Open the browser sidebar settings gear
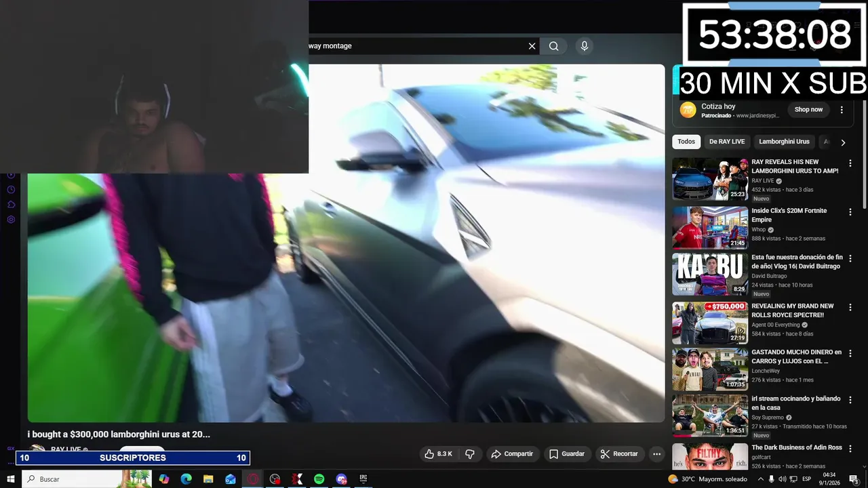The image size is (868, 488). [x=11, y=220]
